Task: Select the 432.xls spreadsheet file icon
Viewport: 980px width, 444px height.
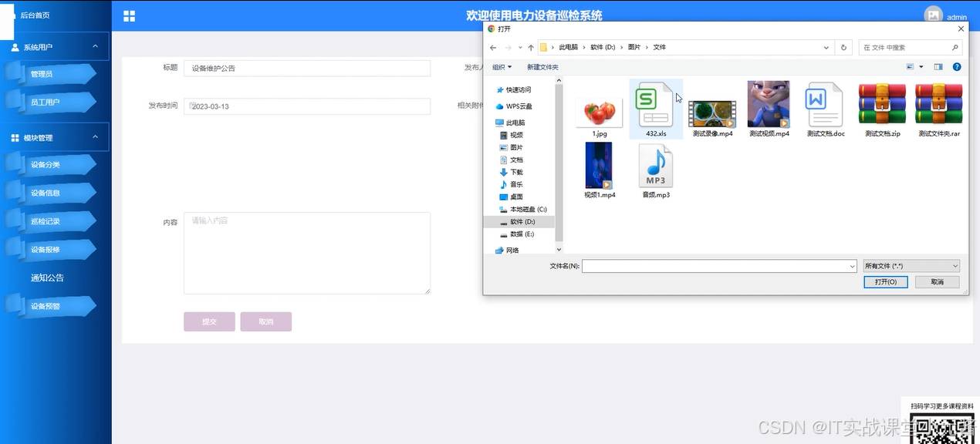Action: click(x=654, y=106)
